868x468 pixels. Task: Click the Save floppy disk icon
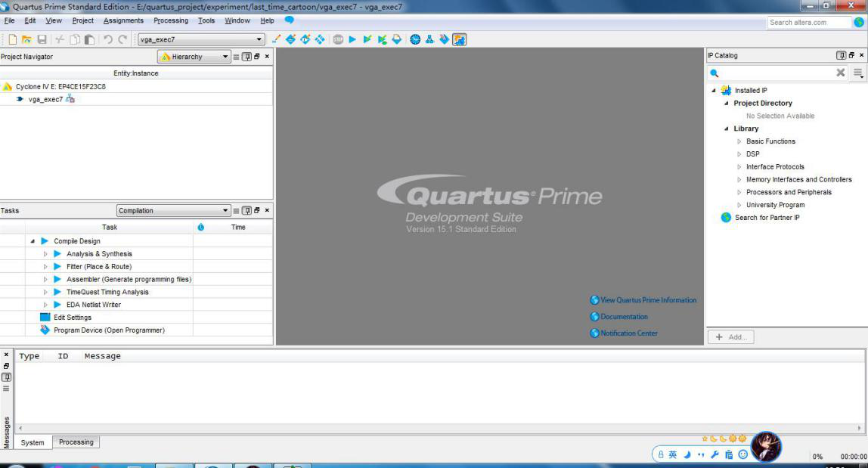(42, 39)
